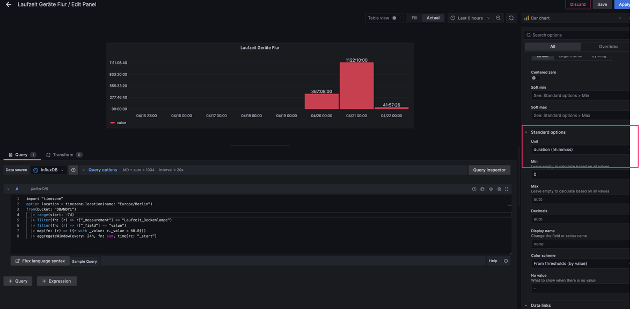
Task: Click the Discard button
Action: pyautogui.click(x=578, y=4)
